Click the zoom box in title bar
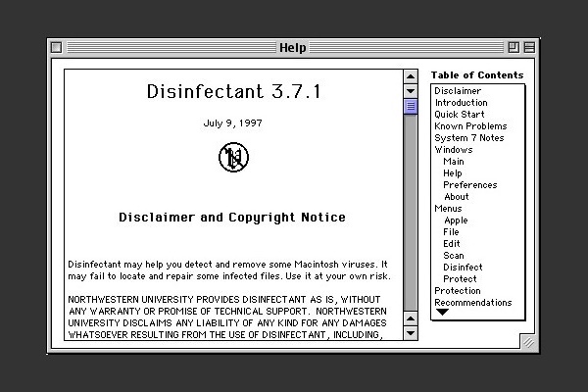 pyautogui.click(x=514, y=47)
